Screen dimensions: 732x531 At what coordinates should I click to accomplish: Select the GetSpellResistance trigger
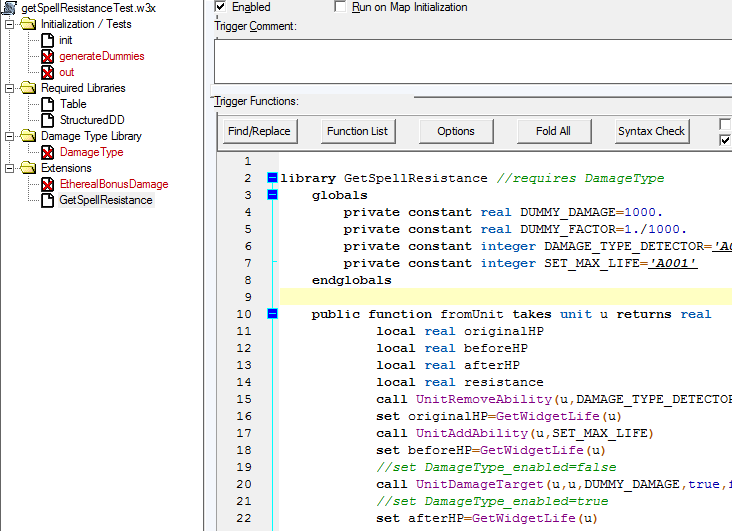(106, 200)
